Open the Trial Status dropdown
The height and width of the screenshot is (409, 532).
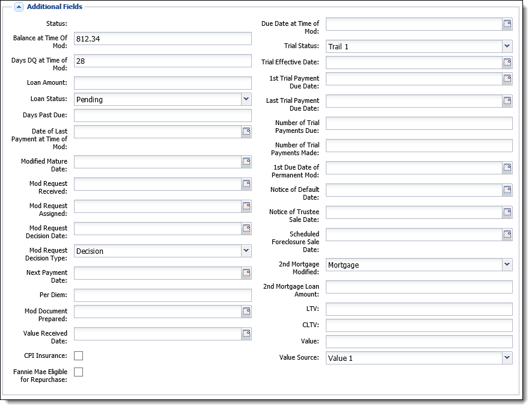(507, 46)
